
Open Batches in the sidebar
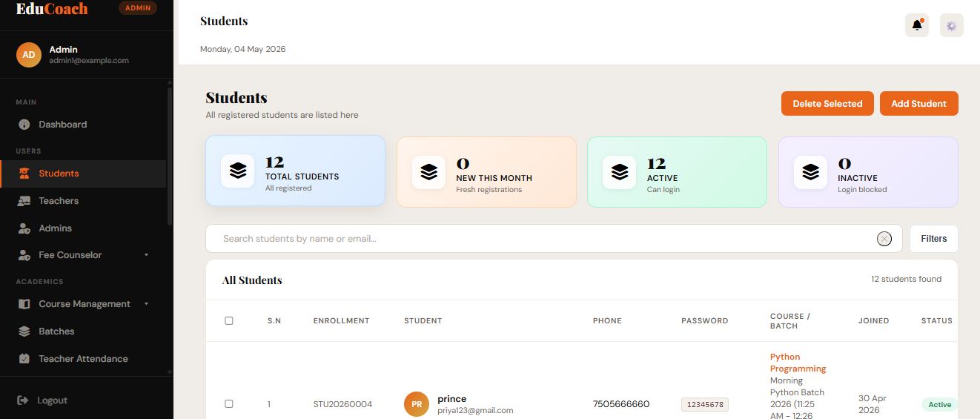click(83, 331)
